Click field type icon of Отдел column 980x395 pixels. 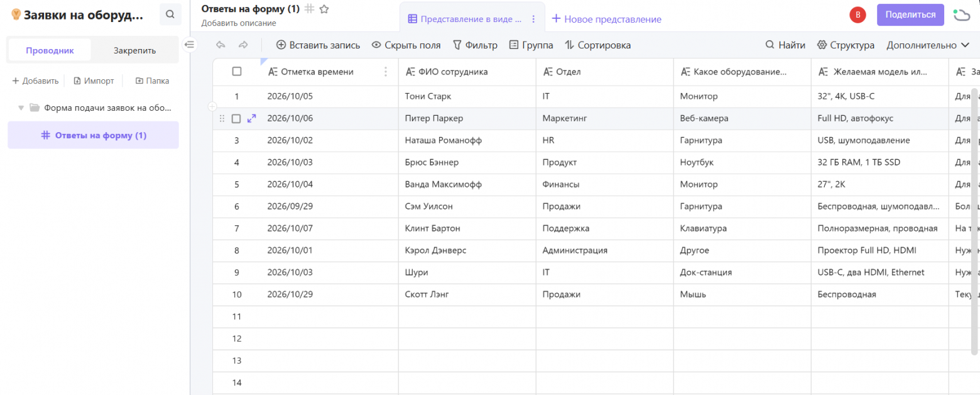click(548, 72)
